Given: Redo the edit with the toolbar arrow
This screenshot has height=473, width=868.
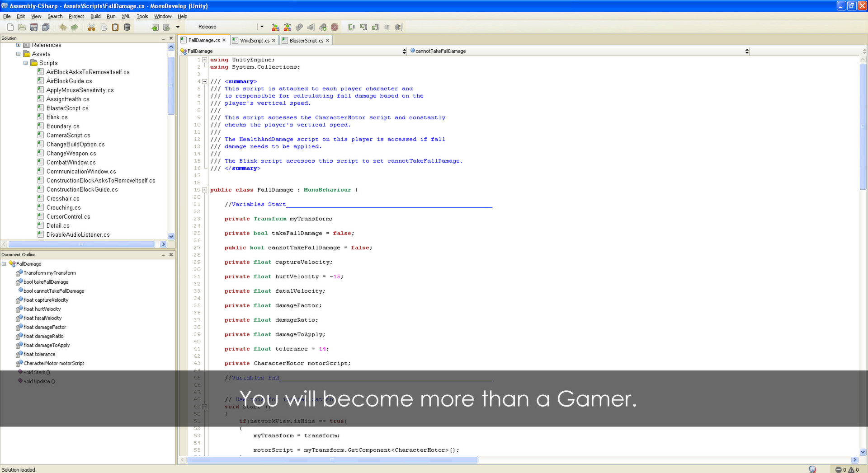Looking at the screenshot, I should pyautogui.click(x=75, y=27).
